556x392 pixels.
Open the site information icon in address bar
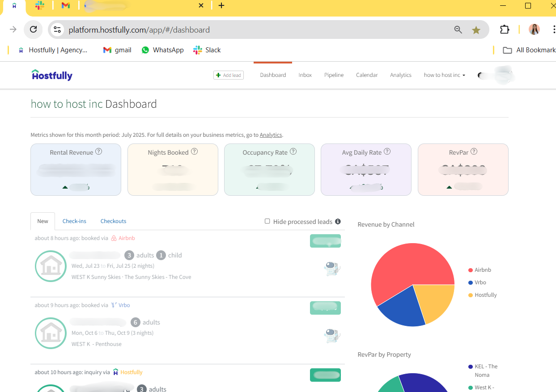point(57,30)
